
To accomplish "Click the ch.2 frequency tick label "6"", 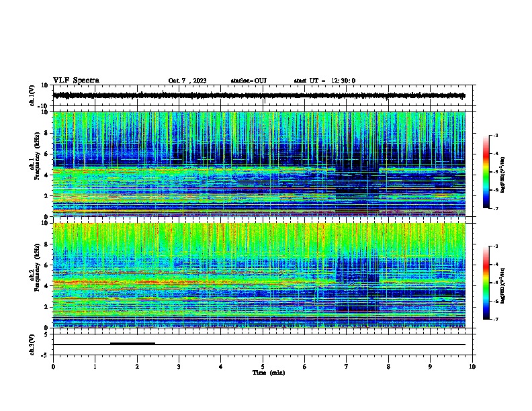I will coord(46,265).
